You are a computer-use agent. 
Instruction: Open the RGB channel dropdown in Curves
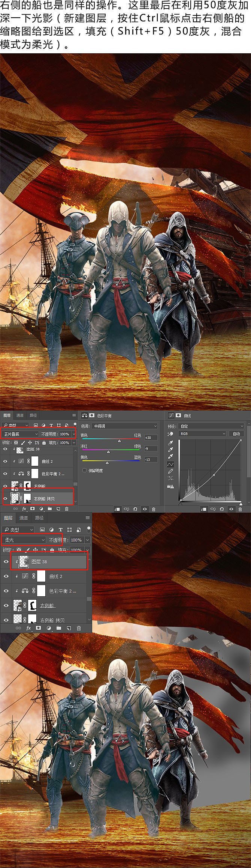pos(203,433)
